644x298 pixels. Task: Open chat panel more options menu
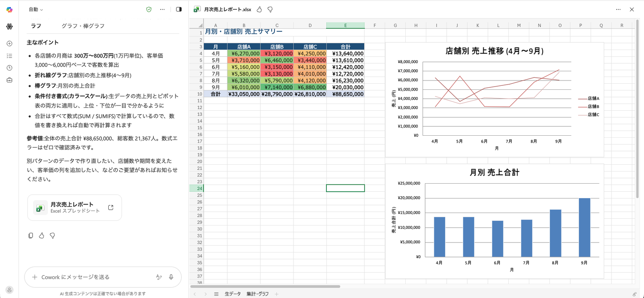[162, 9]
